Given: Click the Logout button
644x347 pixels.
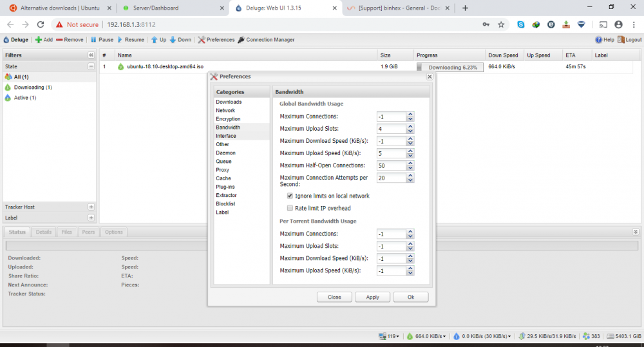Looking at the screenshot, I should (x=630, y=40).
